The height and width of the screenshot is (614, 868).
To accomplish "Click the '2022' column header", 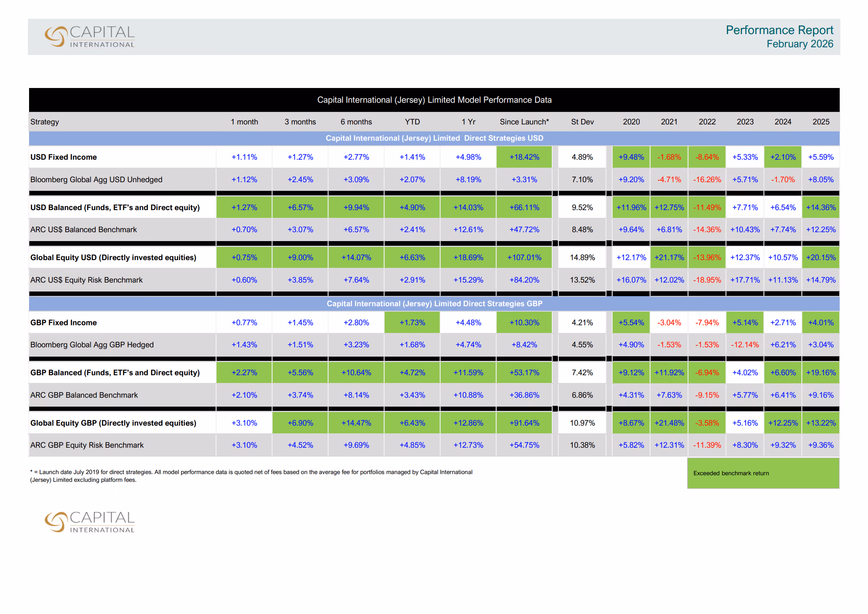I will 707,122.
